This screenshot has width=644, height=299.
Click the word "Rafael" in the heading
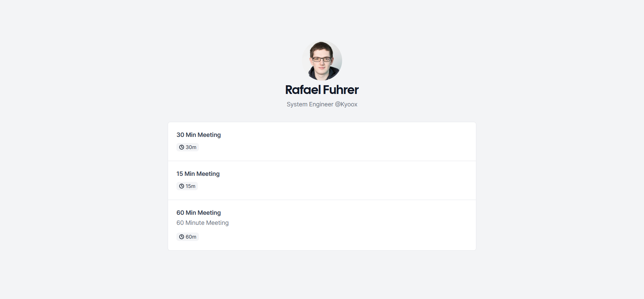pyautogui.click(x=303, y=90)
